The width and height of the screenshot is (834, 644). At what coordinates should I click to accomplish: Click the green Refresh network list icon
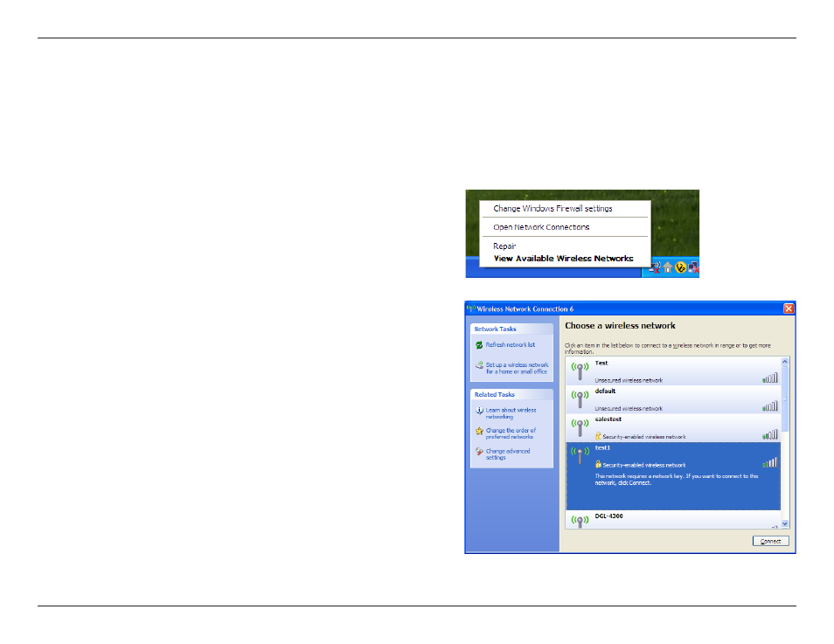click(479, 345)
